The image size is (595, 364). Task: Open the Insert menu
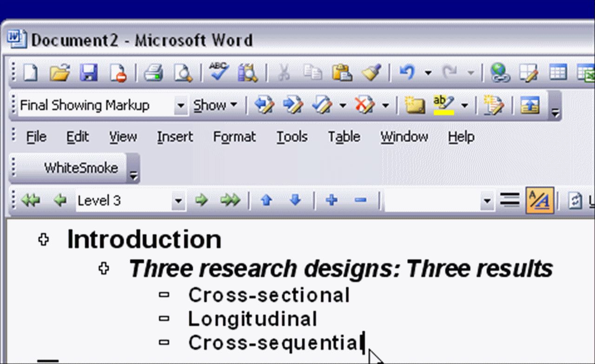(175, 137)
